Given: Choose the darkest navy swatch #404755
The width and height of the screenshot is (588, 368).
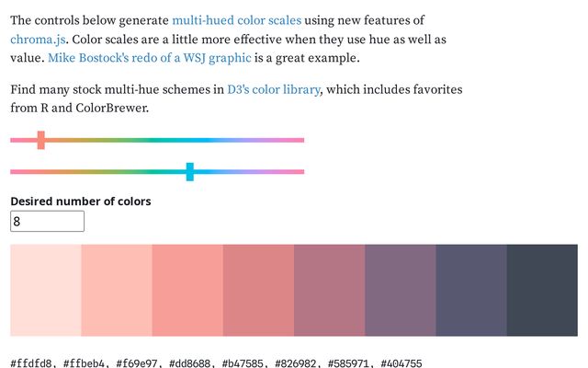Looking at the screenshot, I should (x=542, y=291).
